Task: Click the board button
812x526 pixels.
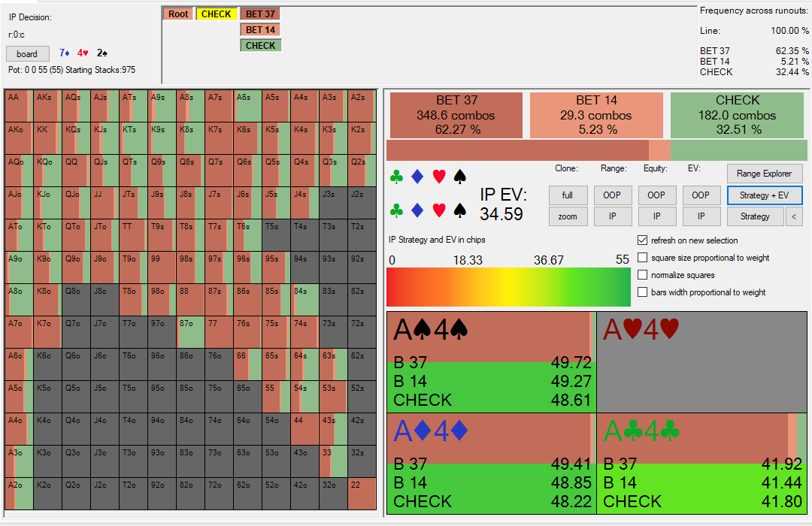Action: pyautogui.click(x=27, y=54)
